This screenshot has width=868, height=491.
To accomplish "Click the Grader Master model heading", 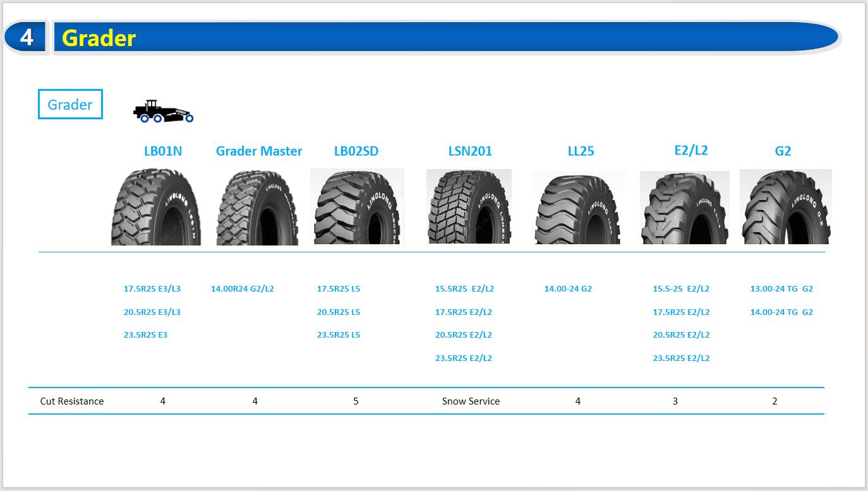I will point(259,151).
